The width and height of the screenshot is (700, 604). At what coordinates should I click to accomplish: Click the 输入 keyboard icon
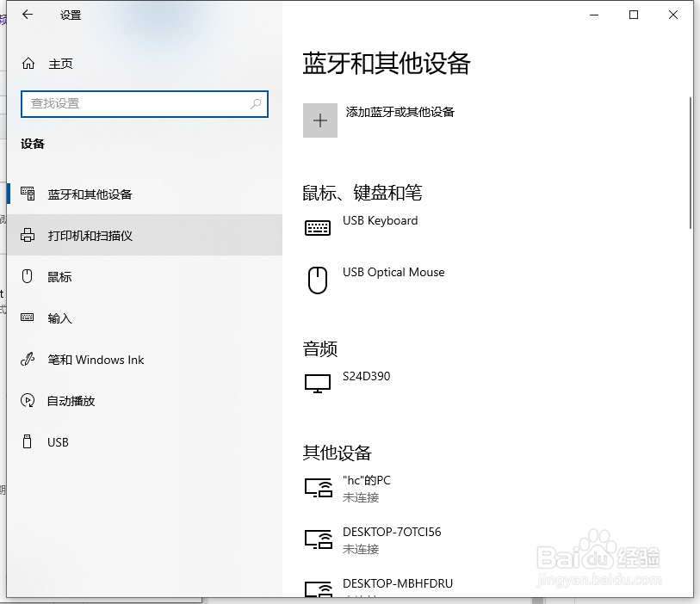[28, 317]
